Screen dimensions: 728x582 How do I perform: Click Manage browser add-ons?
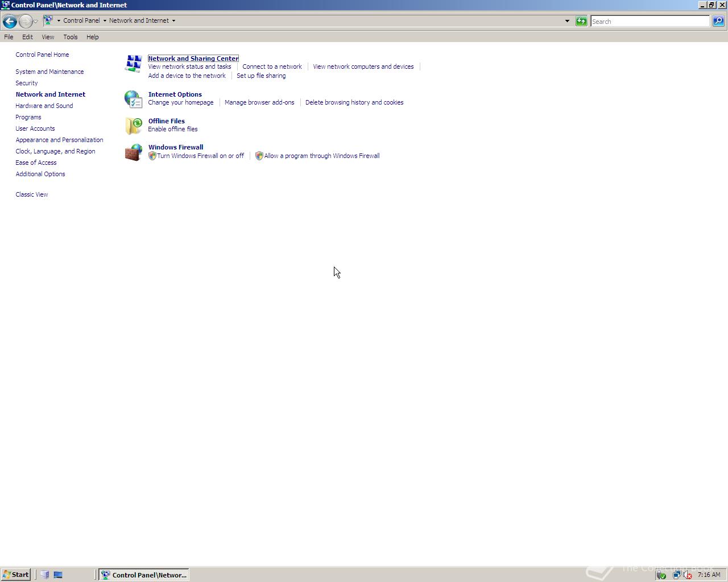(259, 102)
